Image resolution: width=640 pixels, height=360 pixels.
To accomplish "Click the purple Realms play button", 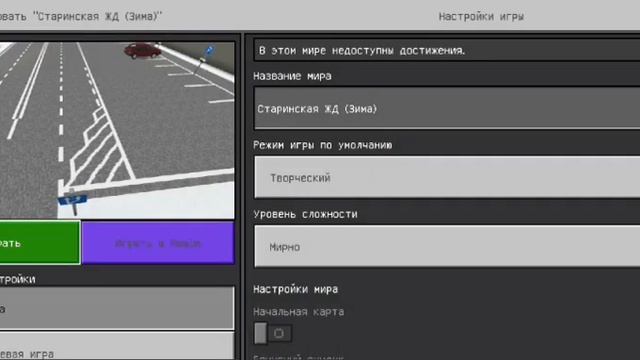I will pyautogui.click(x=158, y=243).
